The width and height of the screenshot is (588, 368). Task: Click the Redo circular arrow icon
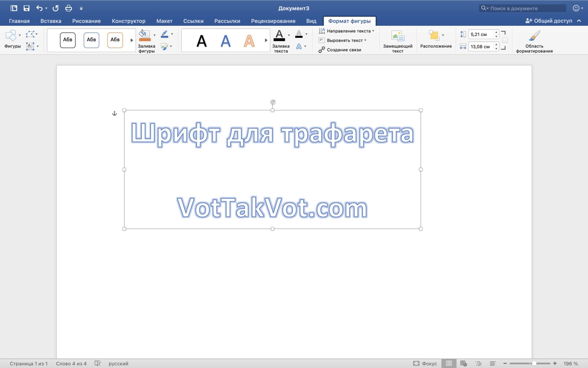point(55,8)
